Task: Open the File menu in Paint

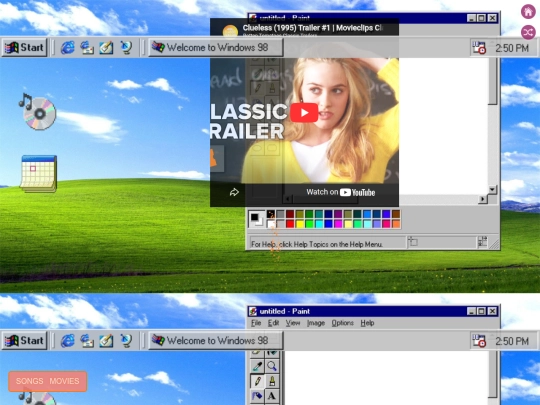Action: click(256, 323)
